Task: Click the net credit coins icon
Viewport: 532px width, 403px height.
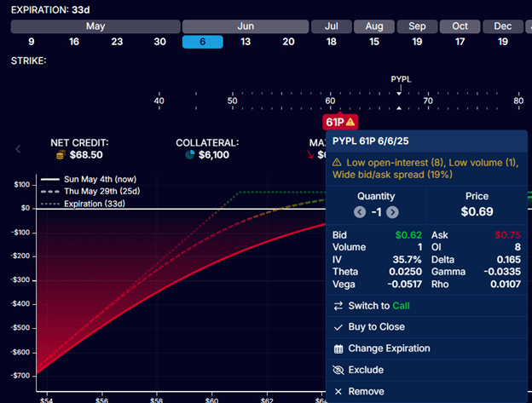Action: [x=61, y=155]
